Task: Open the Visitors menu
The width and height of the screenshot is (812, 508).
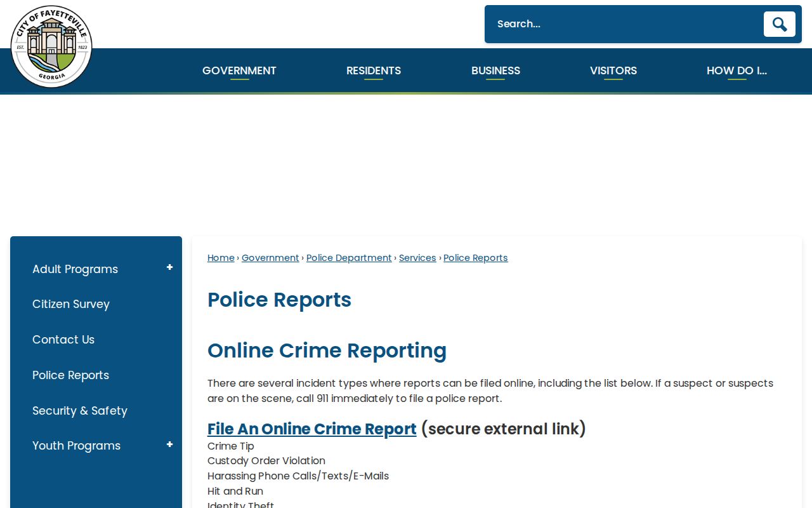Action: coord(613,70)
